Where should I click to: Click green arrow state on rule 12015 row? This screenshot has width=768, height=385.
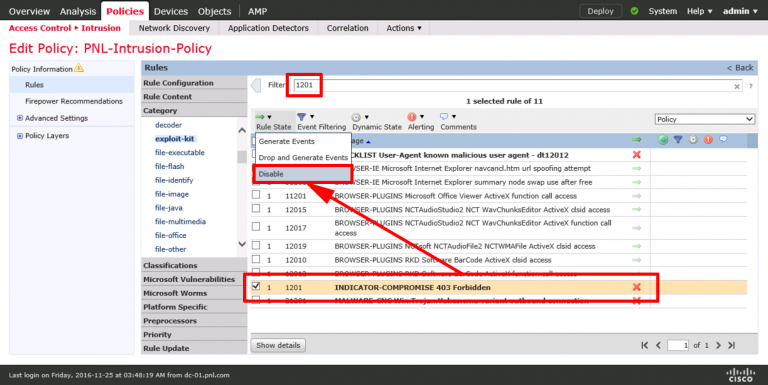[x=636, y=210]
